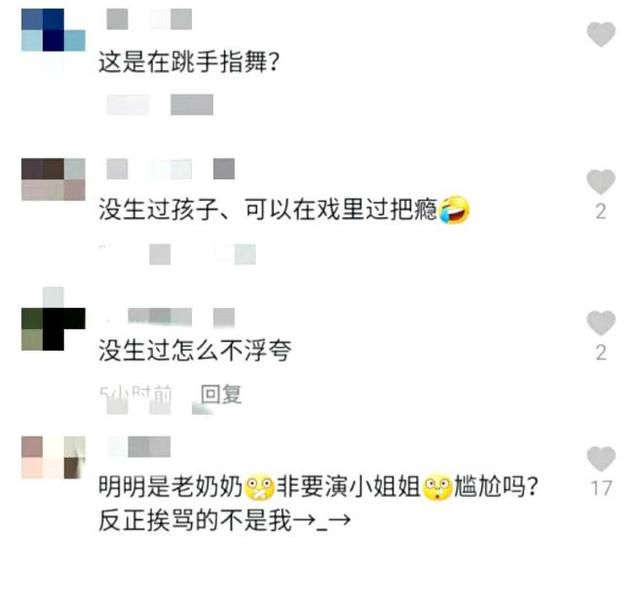Click the blurred reply area under first comment
Image resolution: width=640 pixels, height=607 pixels.
(x=160, y=105)
